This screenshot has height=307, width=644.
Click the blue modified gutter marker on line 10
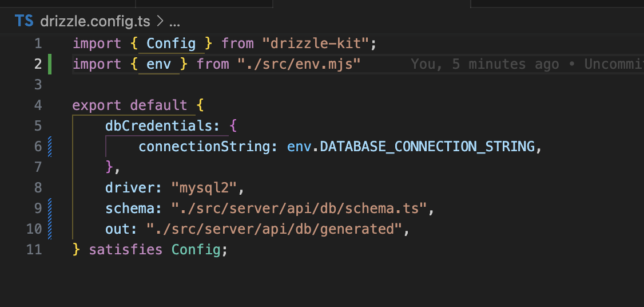(x=50, y=229)
